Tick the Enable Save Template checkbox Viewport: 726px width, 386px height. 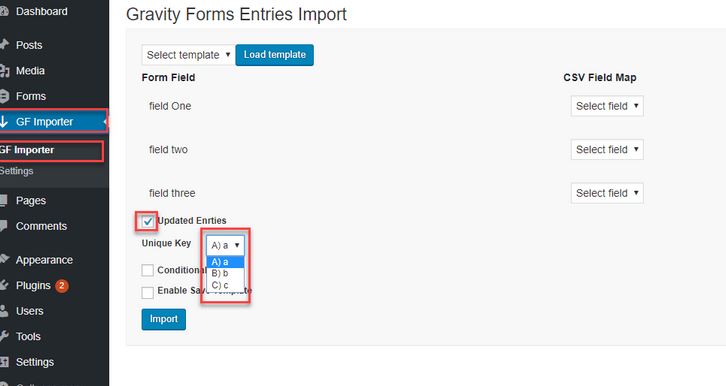tap(148, 293)
